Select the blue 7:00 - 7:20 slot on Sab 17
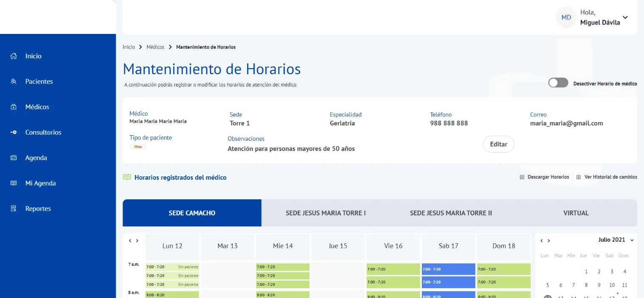This screenshot has height=298, width=644. pyautogui.click(x=448, y=269)
